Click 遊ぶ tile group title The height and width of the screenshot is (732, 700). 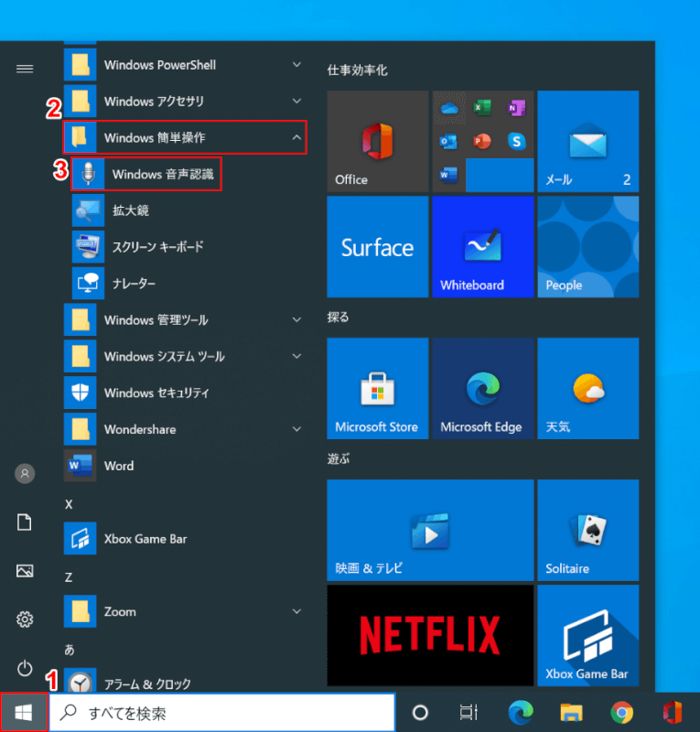click(339, 459)
